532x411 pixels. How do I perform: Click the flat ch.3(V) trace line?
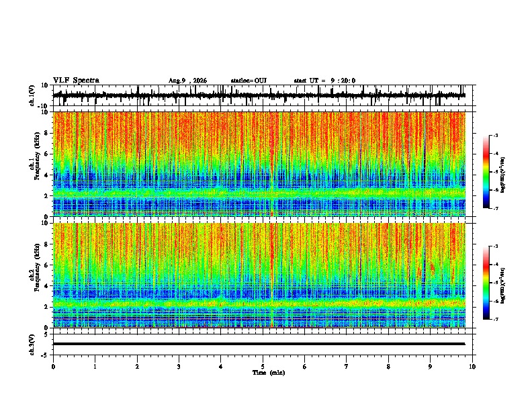click(259, 344)
